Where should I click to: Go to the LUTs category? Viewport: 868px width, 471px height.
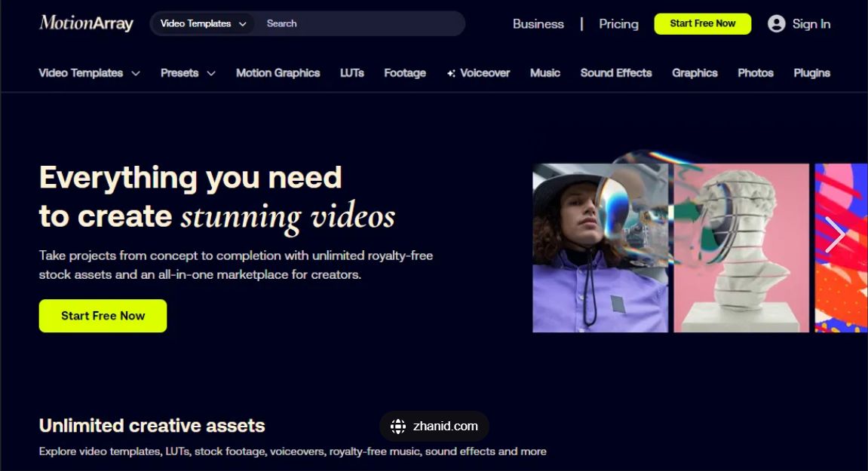(352, 73)
